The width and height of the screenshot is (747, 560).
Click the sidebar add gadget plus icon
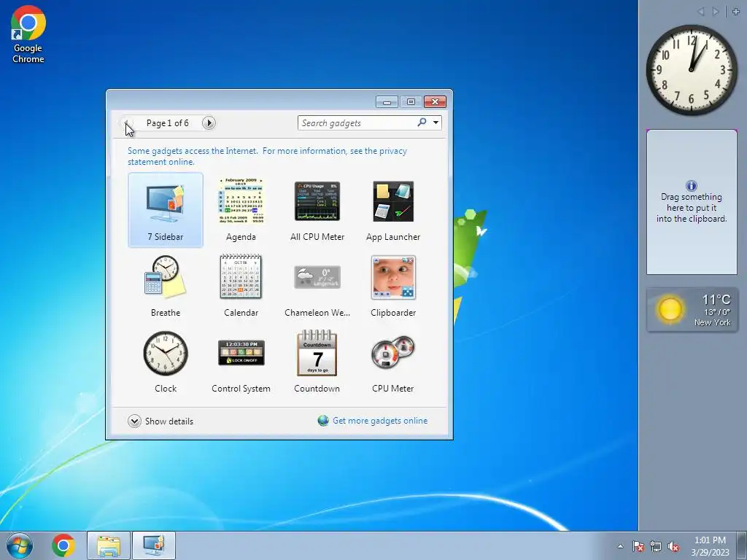point(736,12)
